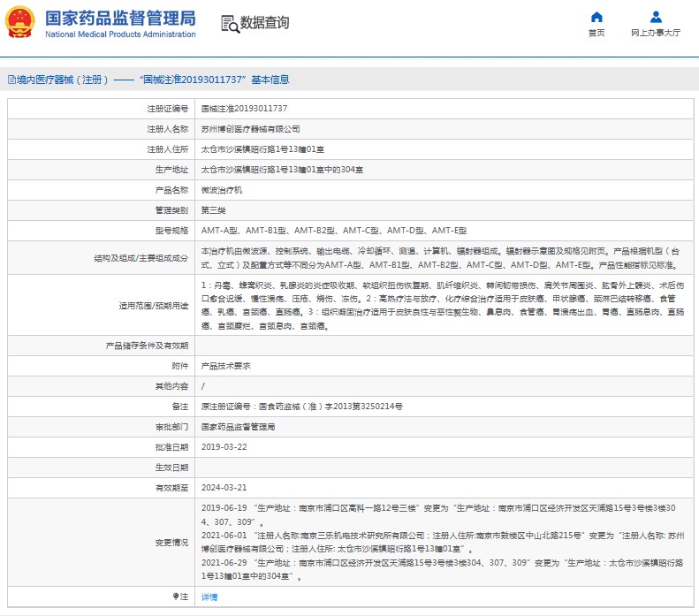The image size is (699, 616).
Task: Click product name 微波治疗机
Action: click(x=222, y=190)
